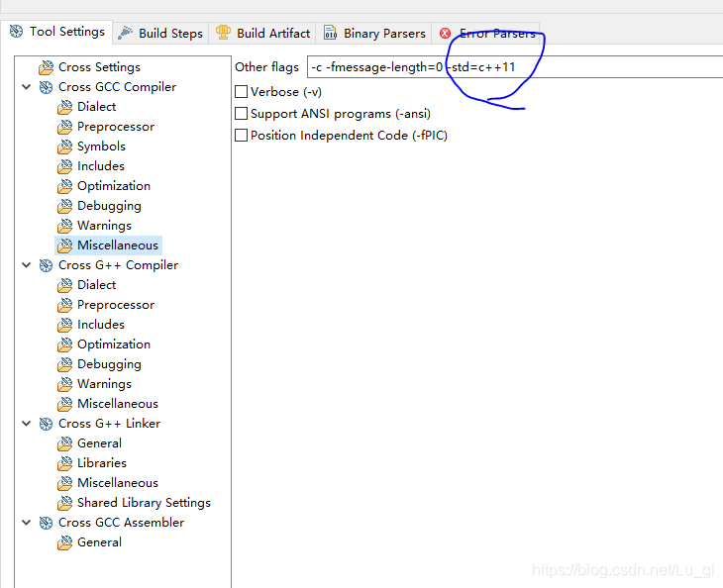
Task: Toggle Support ANSI programs (-ansi) checkbox
Action: click(241, 114)
